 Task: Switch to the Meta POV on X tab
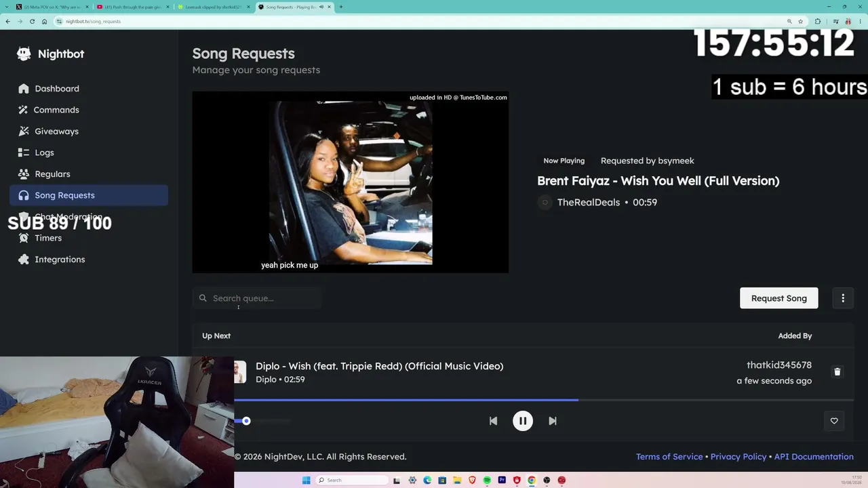[52, 7]
